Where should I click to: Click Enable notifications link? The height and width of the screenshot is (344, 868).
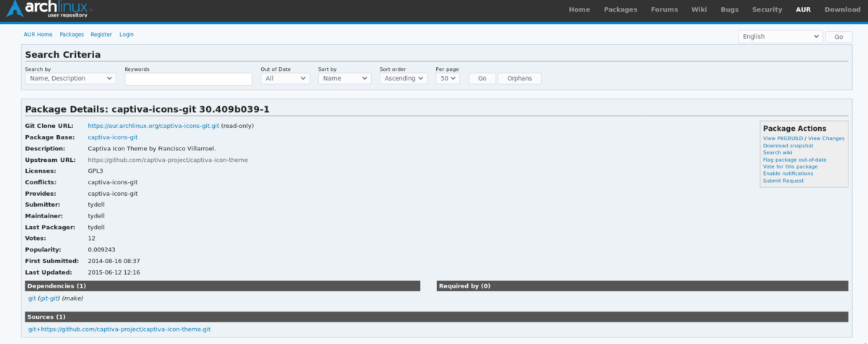[788, 173]
